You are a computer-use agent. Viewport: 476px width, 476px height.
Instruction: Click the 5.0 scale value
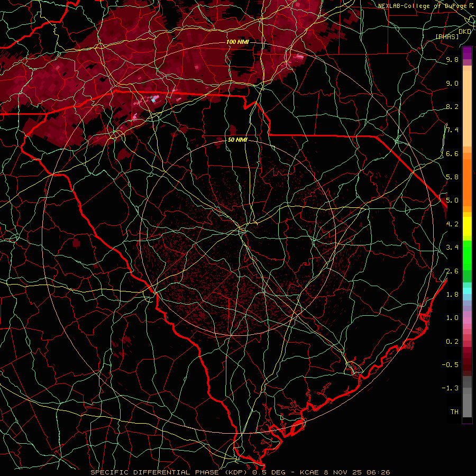point(452,200)
